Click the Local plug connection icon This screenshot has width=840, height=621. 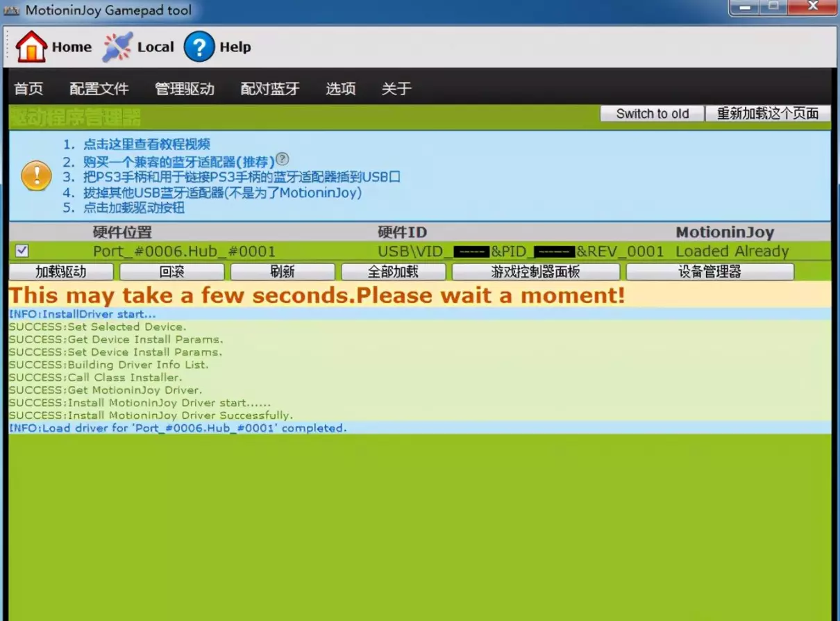pos(117,47)
